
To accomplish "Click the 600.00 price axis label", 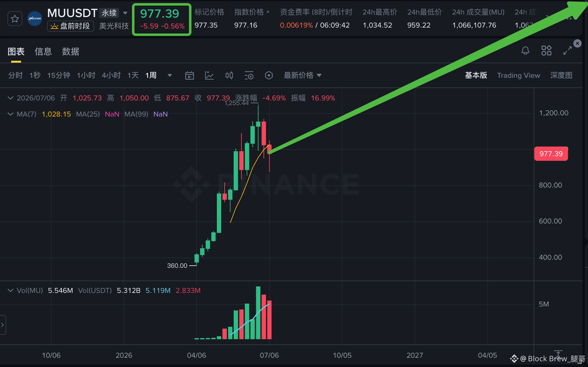I will [551, 221].
